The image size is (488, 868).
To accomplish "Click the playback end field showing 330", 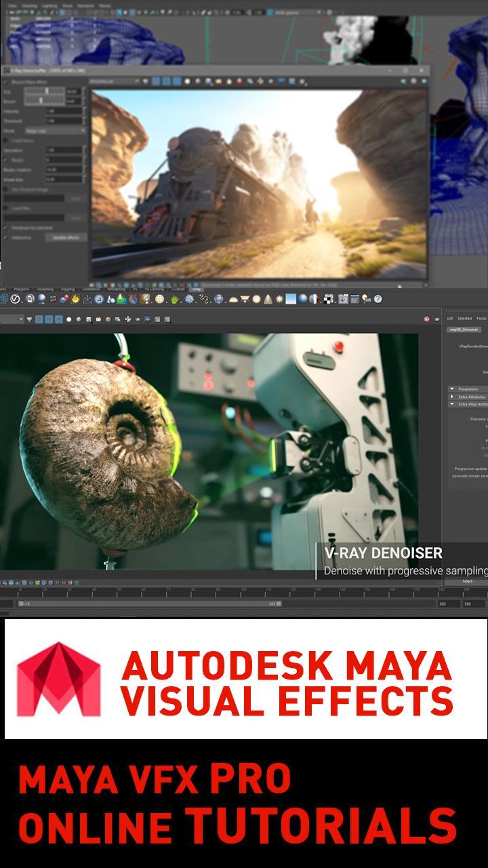I will [x=474, y=604].
